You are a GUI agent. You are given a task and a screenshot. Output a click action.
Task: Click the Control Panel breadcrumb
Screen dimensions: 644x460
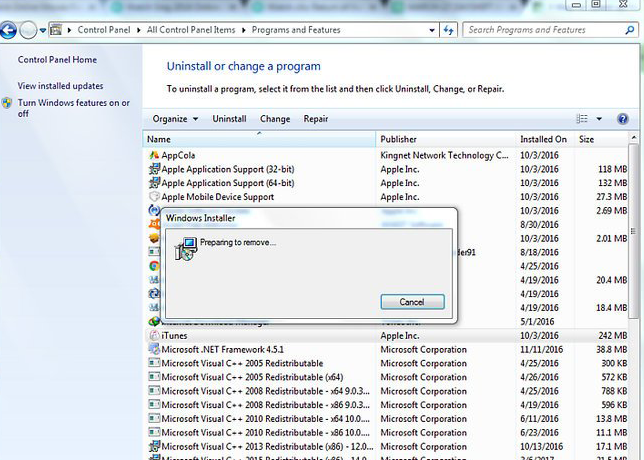tap(104, 30)
